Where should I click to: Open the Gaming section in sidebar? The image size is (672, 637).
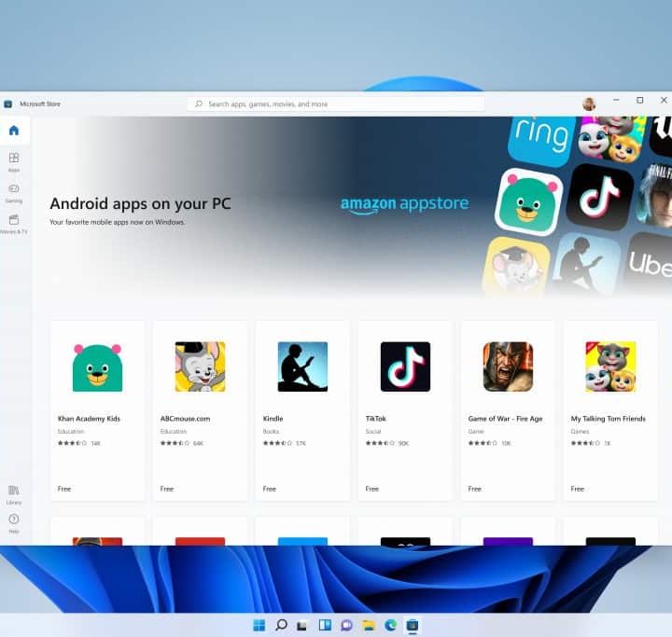click(x=14, y=192)
